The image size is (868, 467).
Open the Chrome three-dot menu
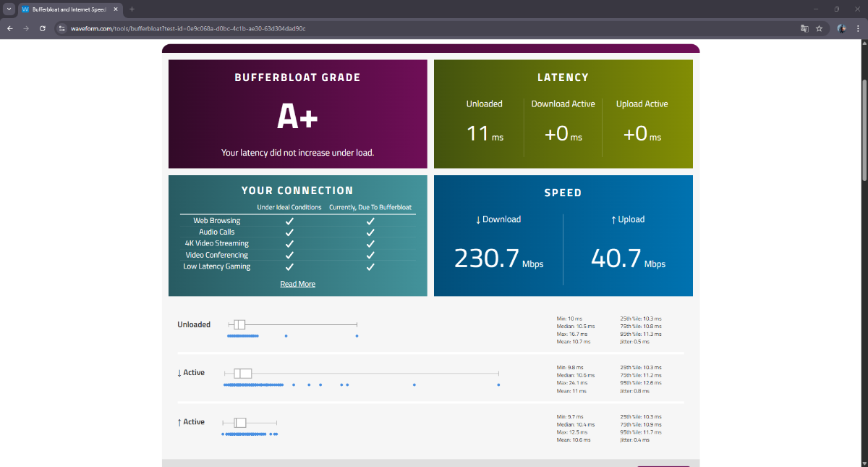pyautogui.click(x=858, y=28)
